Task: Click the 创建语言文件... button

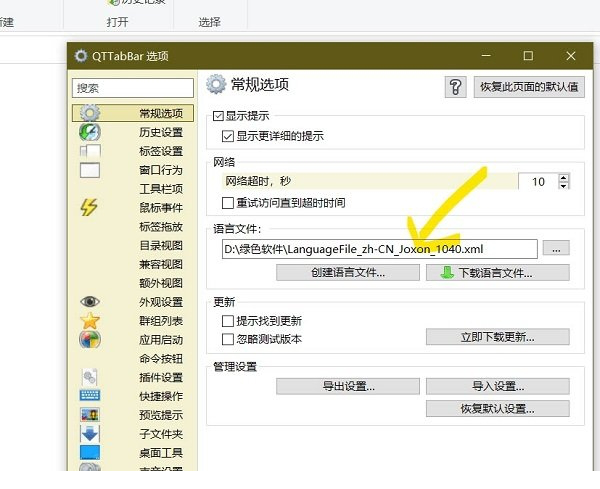Action: pos(348,273)
